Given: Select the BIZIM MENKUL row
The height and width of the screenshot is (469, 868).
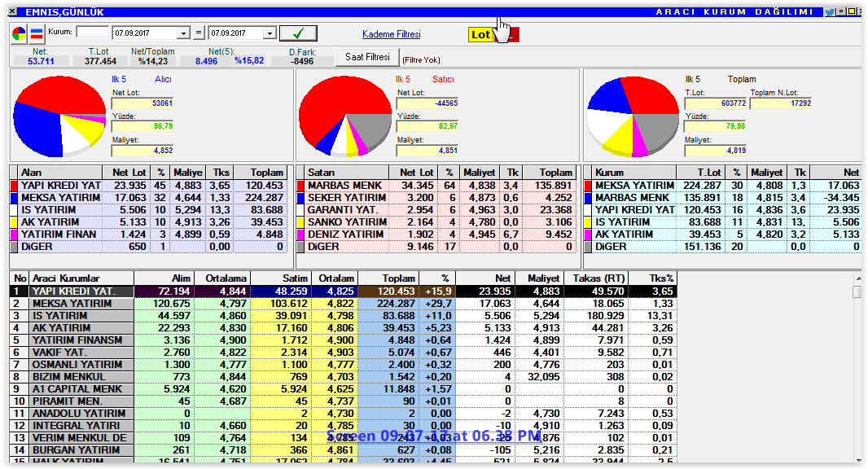Looking at the screenshot, I should (344, 376).
